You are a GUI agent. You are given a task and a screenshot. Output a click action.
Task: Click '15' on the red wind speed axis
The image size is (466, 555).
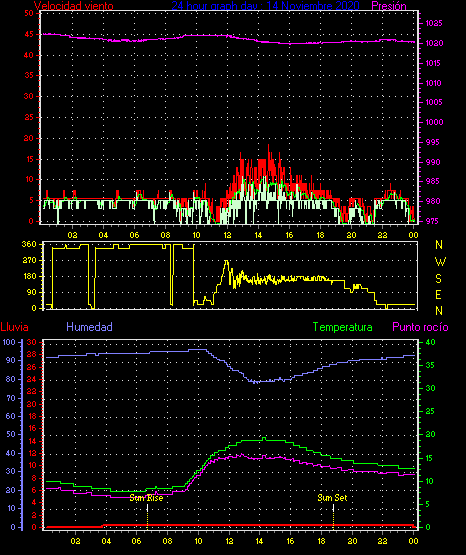point(29,159)
